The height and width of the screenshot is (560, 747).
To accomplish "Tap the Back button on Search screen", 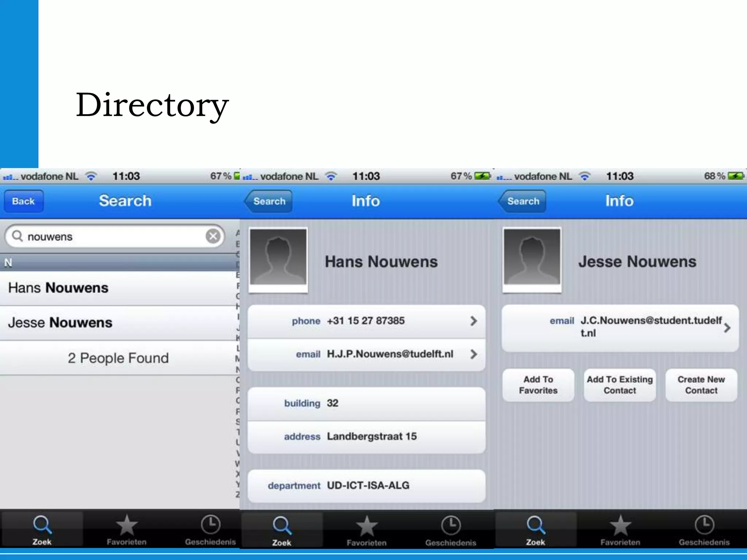I will coord(24,201).
